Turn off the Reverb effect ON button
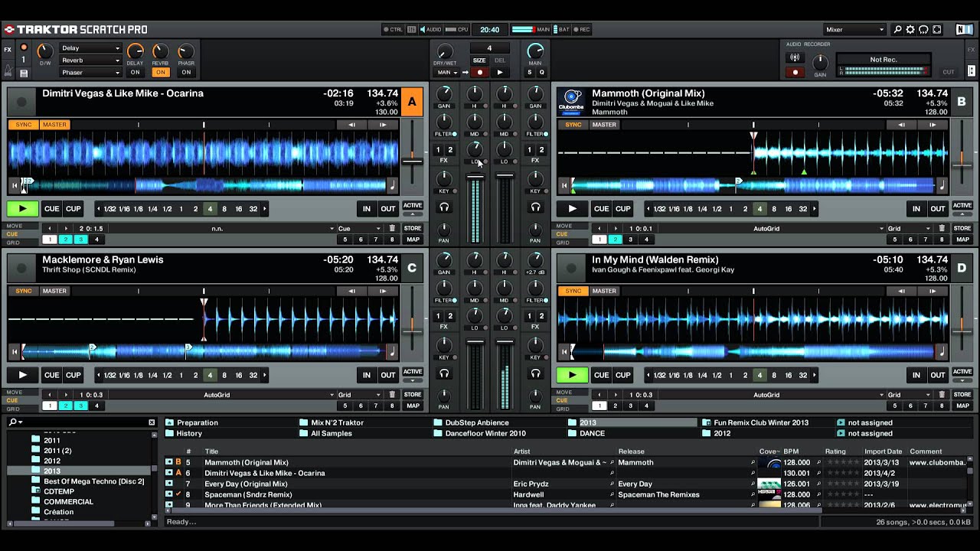The image size is (980, 551). 160,73
